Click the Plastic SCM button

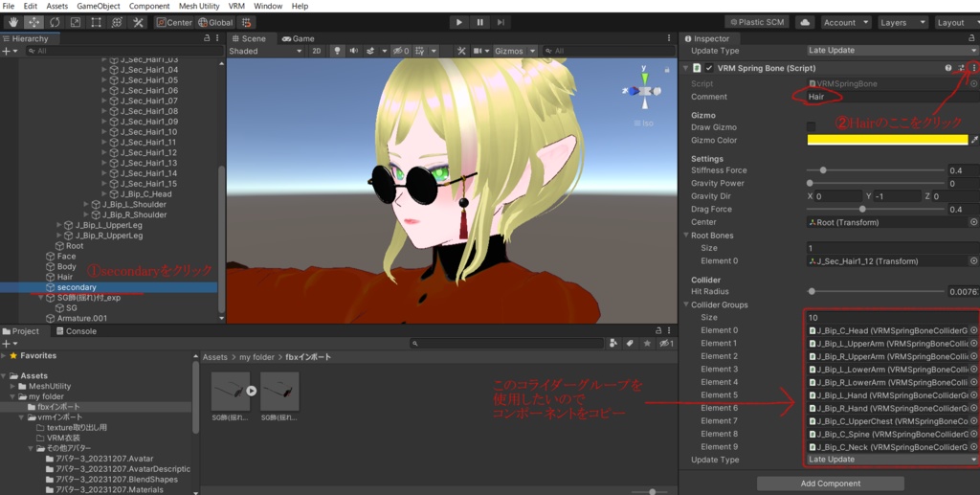click(x=757, y=22)
